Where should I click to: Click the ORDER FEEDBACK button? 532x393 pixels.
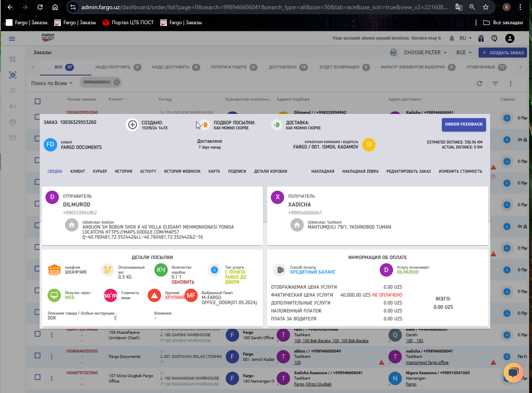pyautogui.click(x=464, y=124)
